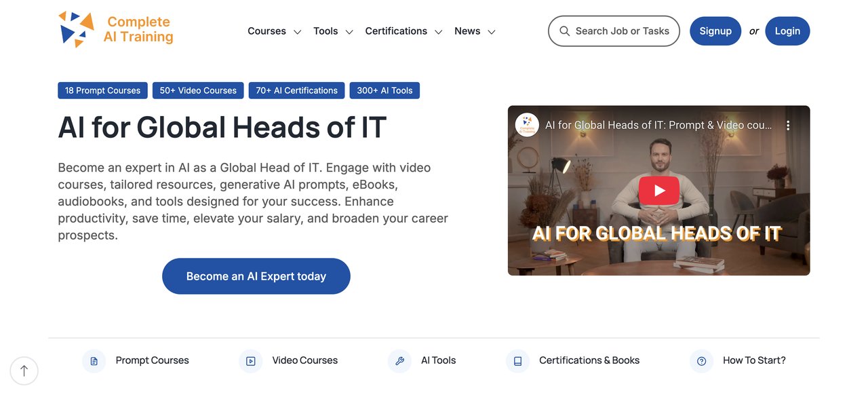Click the search magnifier icon
The width and height of the screenshot is (868, 395).
coord(564,31)
